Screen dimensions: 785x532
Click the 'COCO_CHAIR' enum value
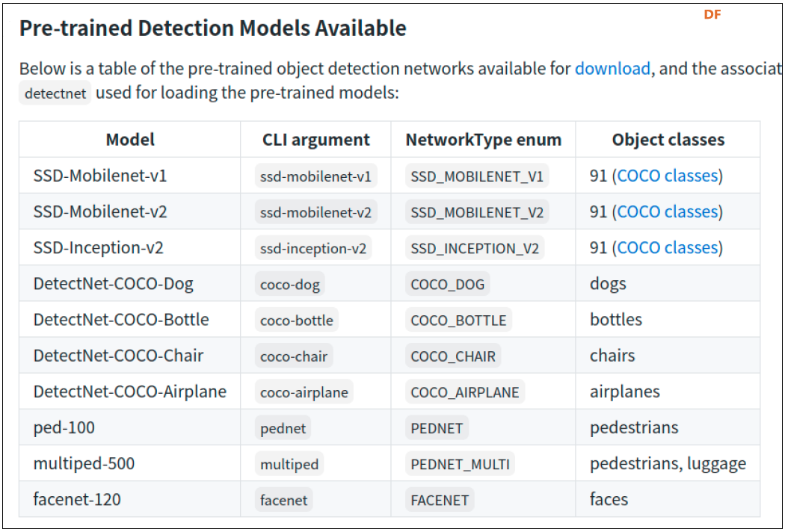coord(453,356)
